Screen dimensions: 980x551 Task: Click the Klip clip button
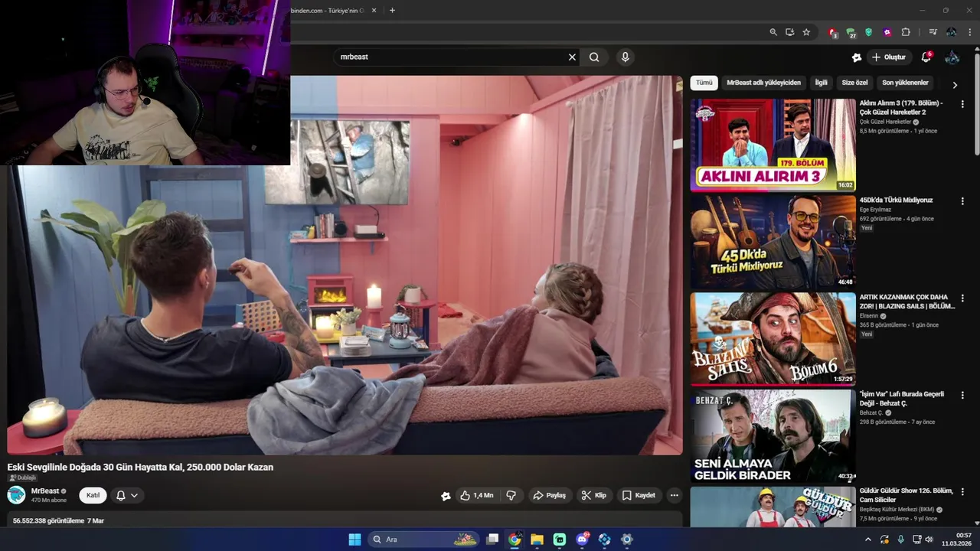[x=593, y=495]
